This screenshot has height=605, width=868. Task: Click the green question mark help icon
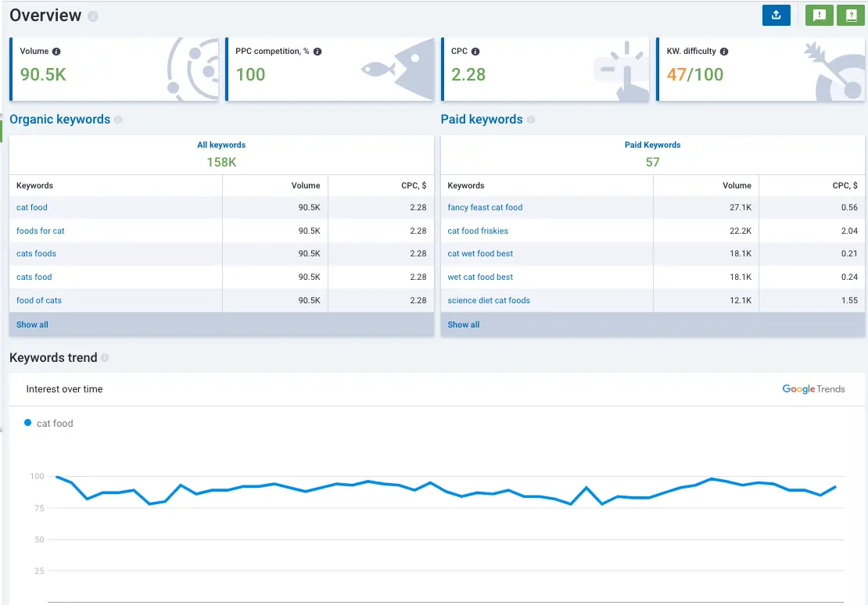(852, 16)
